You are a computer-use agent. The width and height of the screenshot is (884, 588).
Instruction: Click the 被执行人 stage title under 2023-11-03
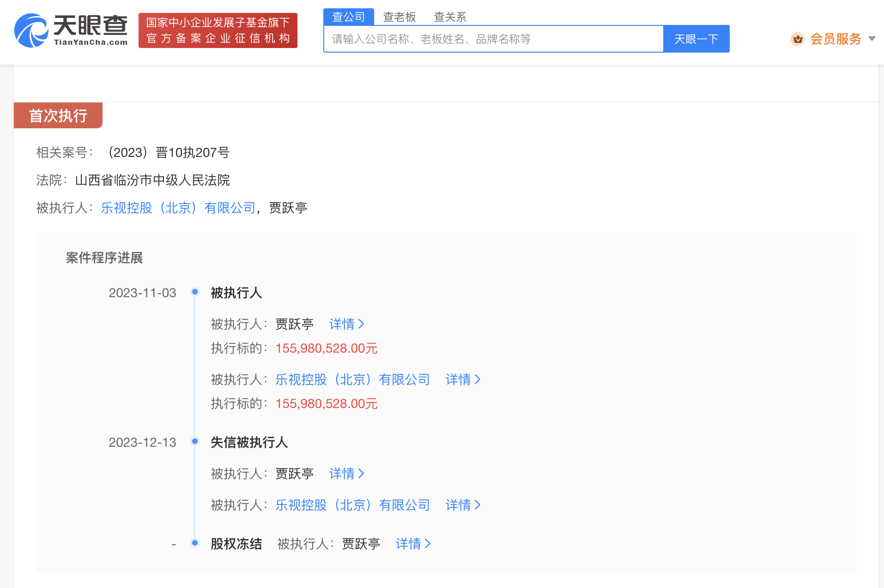[x=236, y=293]
